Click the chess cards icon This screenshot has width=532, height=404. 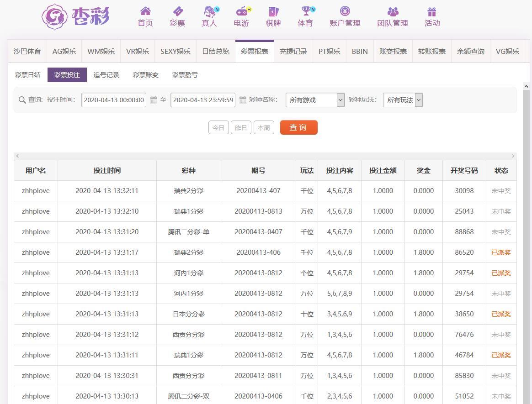click(x=273, y=11)
